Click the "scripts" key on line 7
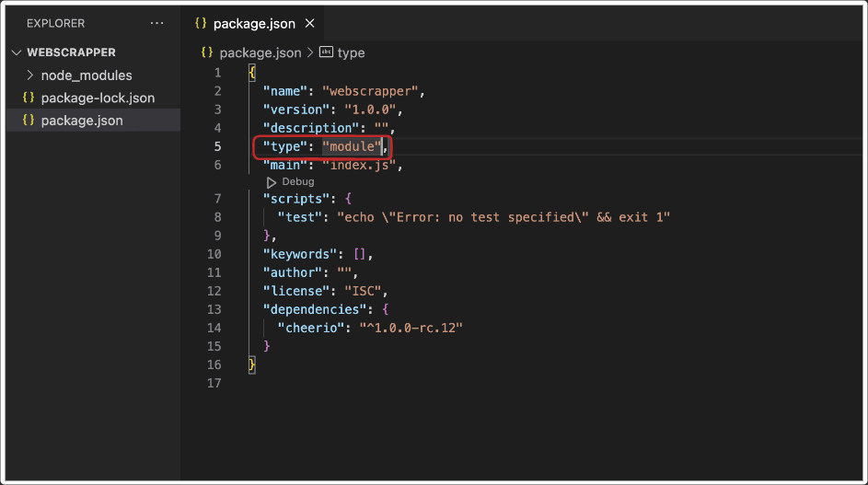This screenshot has height=485, width=868. tap(296, 199)
